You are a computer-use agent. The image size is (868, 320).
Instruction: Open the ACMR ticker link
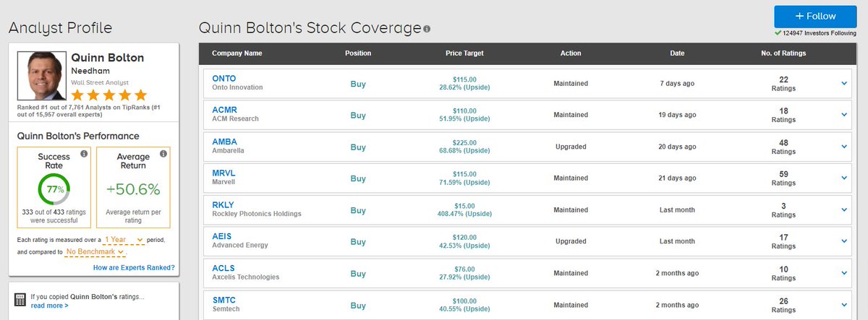[x=225, y=110]
